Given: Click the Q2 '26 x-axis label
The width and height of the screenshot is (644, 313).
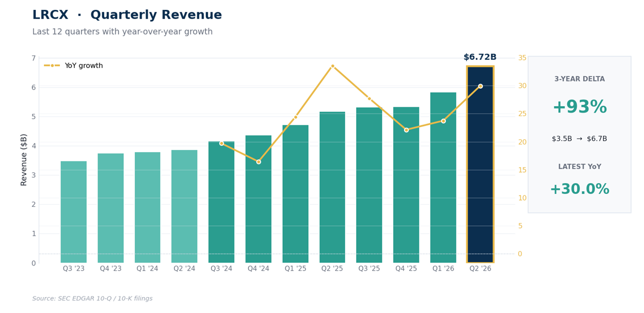Looking at the screenshot, I should [480, 269].
